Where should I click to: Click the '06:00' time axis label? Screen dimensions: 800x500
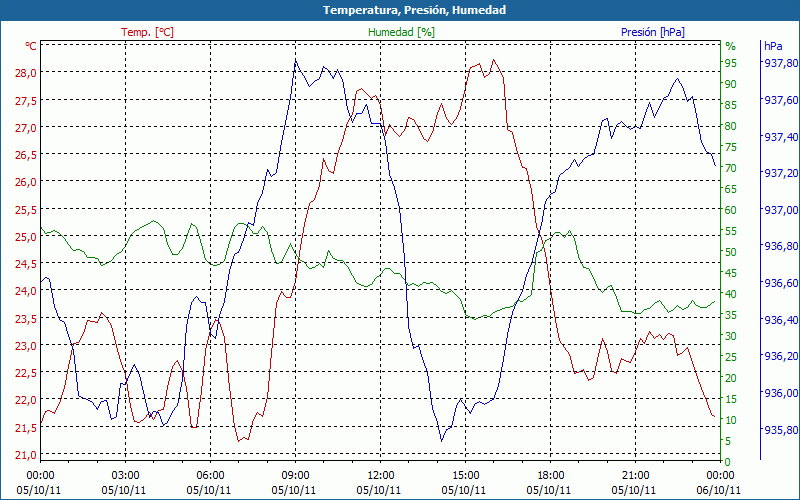click(210, 476)
